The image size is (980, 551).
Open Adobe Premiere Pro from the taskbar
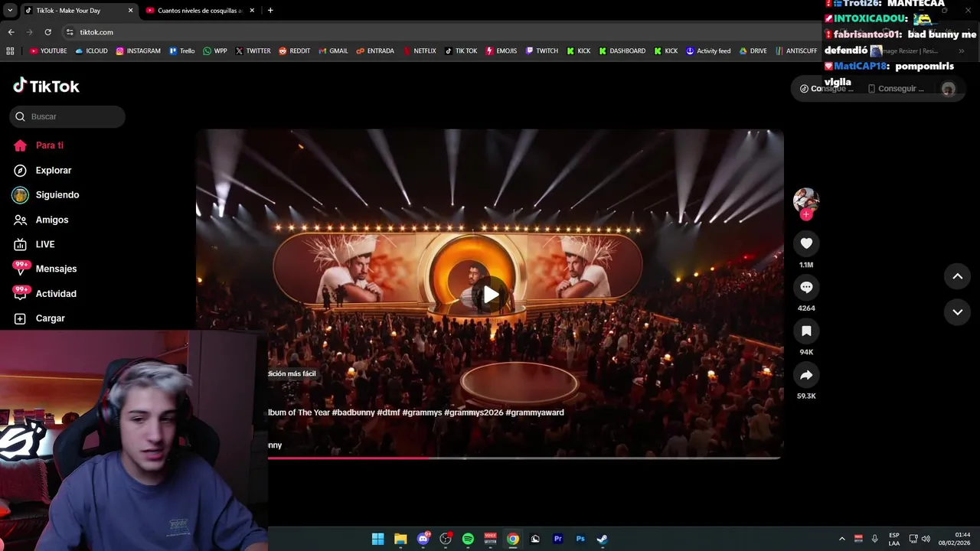pyautogui.click(x=557, y=539)
